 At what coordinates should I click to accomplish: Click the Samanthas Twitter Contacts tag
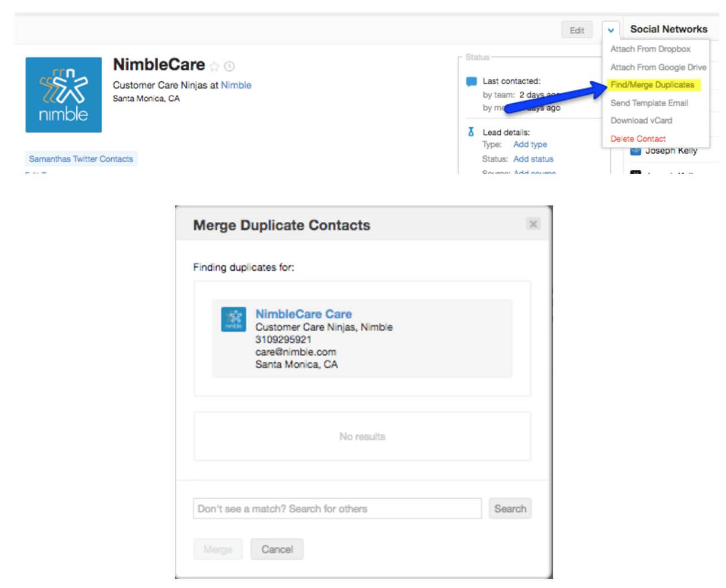point(81,159)
